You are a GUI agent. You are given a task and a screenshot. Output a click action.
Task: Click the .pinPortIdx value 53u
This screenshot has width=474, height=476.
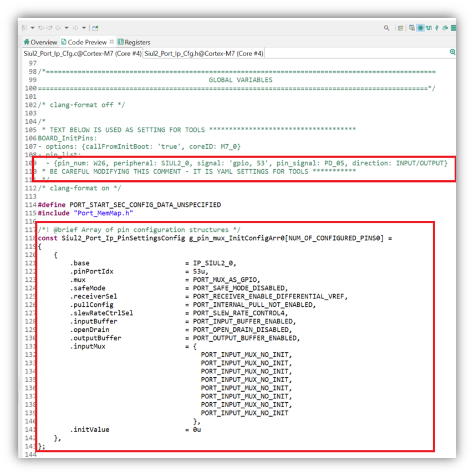coord(201,271)
